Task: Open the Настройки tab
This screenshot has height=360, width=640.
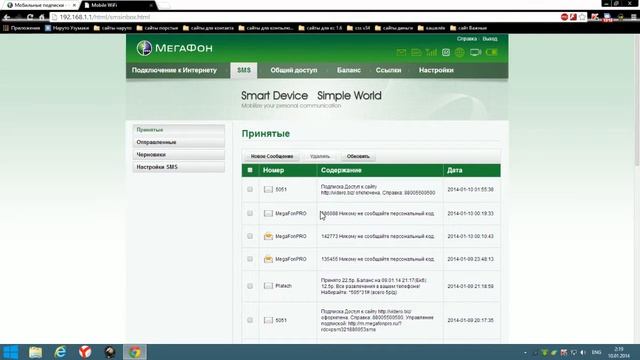Action: [436, 70]
